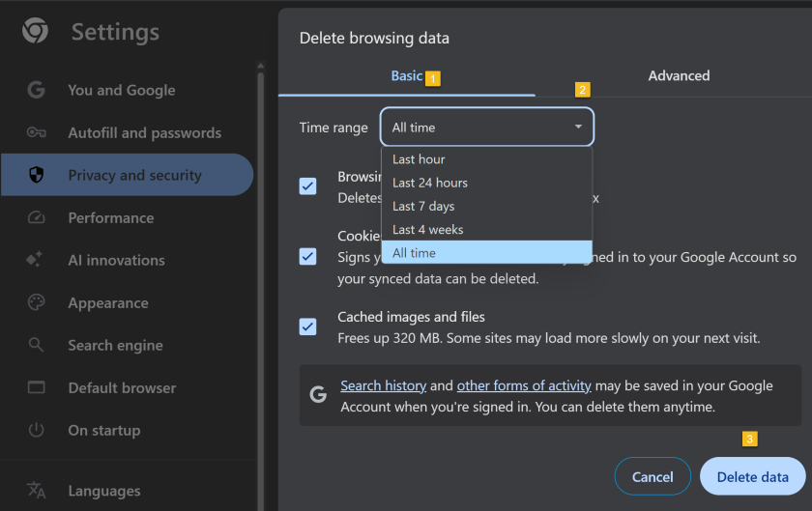Viewport: 812px width, 511px height.
Task: Click the Chrome logo beside Settings
Action: 36,32
